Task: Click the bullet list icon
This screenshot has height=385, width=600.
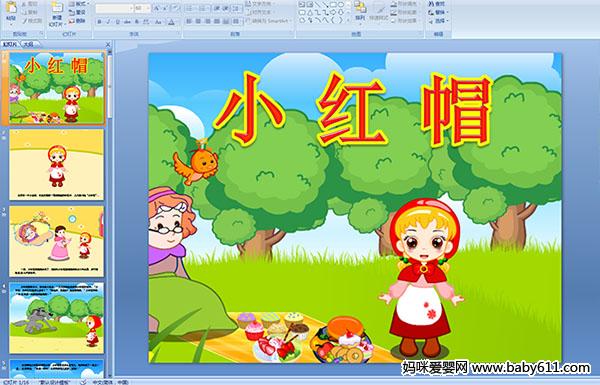Action: coord(190,8)
